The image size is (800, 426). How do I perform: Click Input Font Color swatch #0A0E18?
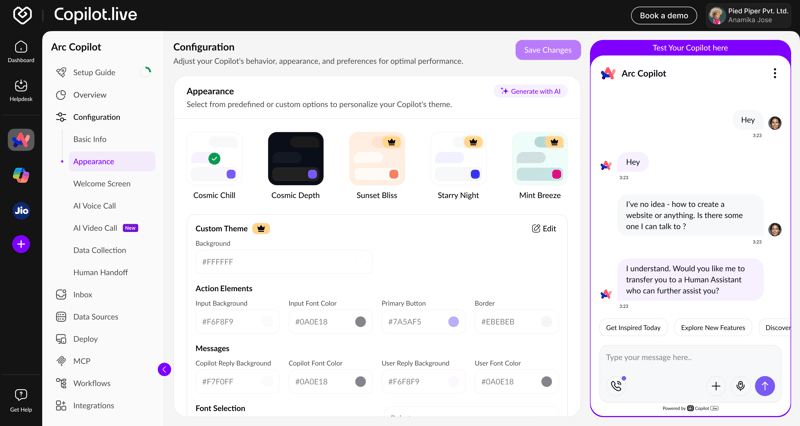360,322
